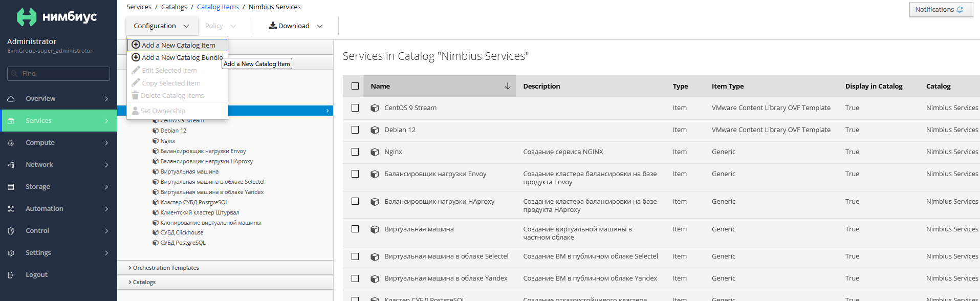
Task: Click the Notifications button
Action: [x=941, y=10]
